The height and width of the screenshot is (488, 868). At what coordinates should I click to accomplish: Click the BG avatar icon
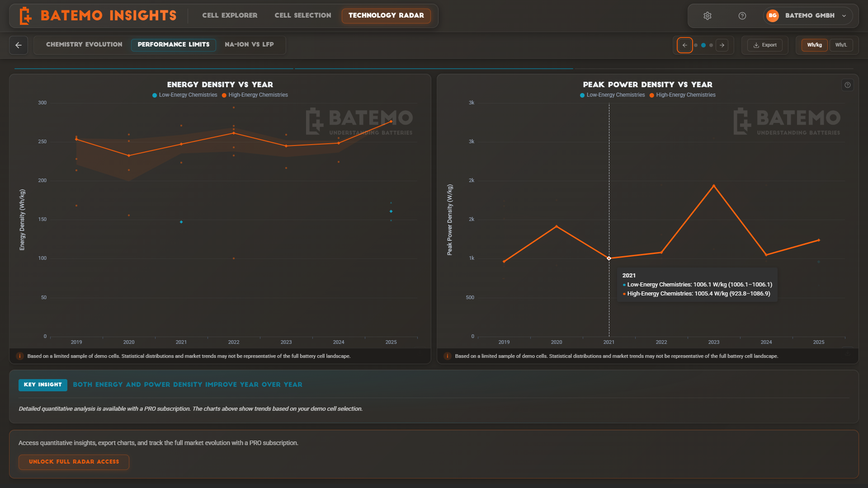(x=773, y=16)
